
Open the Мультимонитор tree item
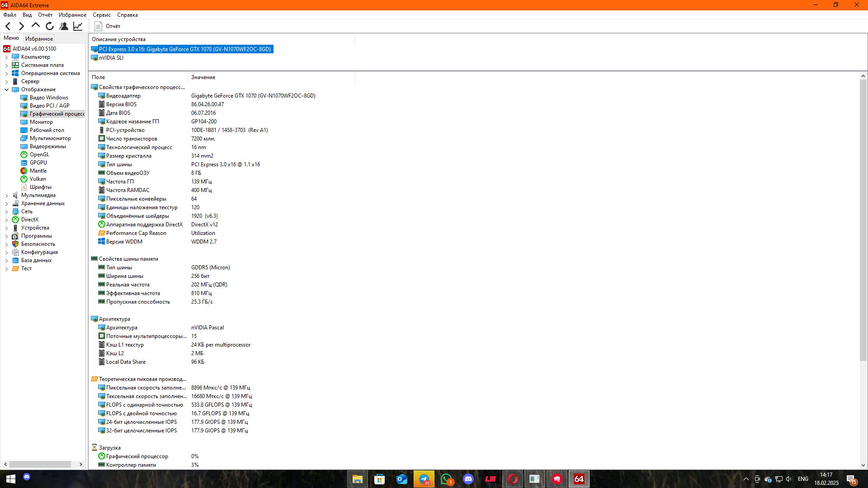(x=50, y=138)
